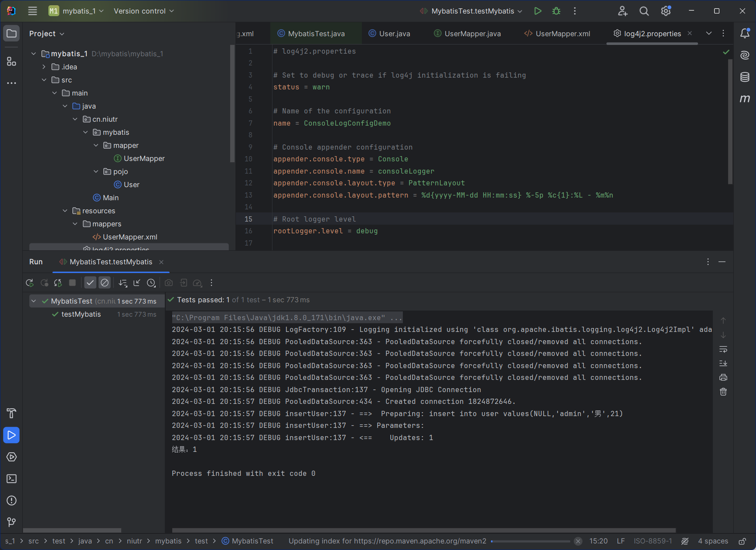Switch to the MybatisTest.java editor tab
Viewport: 756px width, 550px height.
(316, 34)
